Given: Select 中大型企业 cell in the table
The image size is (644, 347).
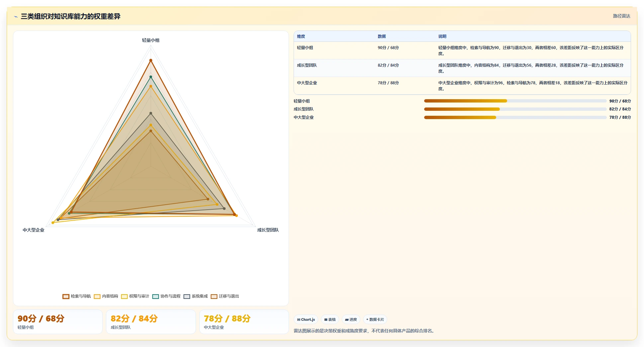Looking at the screenshot, I should click(307, 83).
